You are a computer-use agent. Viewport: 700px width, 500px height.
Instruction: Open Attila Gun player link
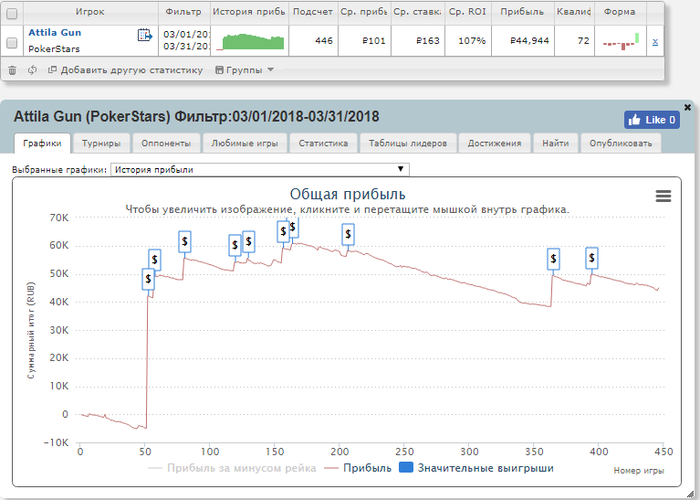[55, 33]
